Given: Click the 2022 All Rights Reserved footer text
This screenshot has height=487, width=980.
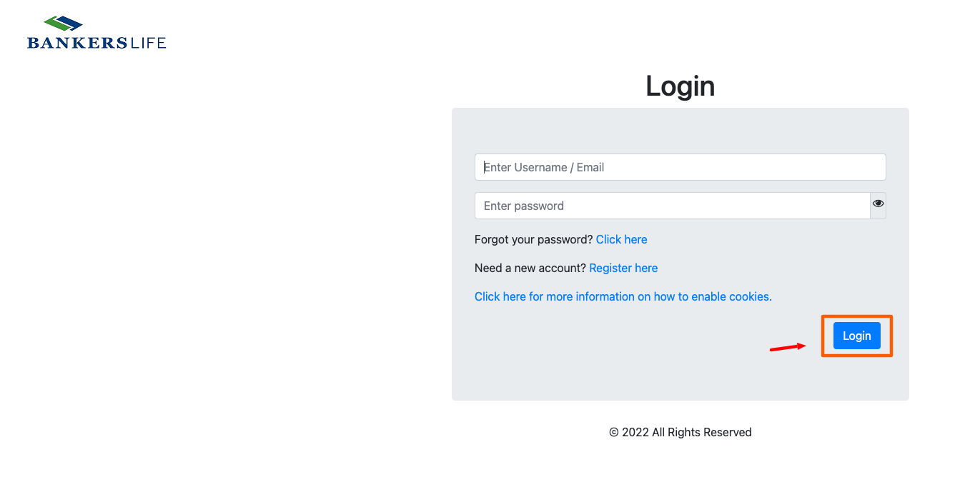Looking at the screenshot, I should (680, 432).
